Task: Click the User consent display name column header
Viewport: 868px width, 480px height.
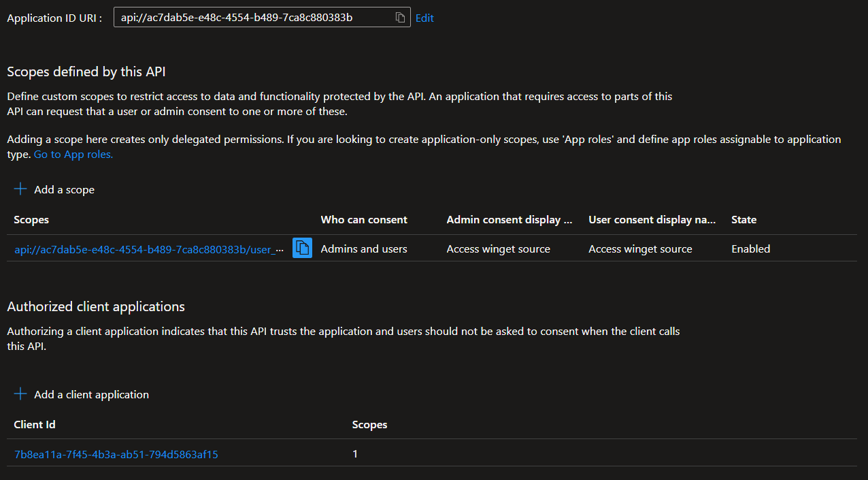Action: coord(652,220)
